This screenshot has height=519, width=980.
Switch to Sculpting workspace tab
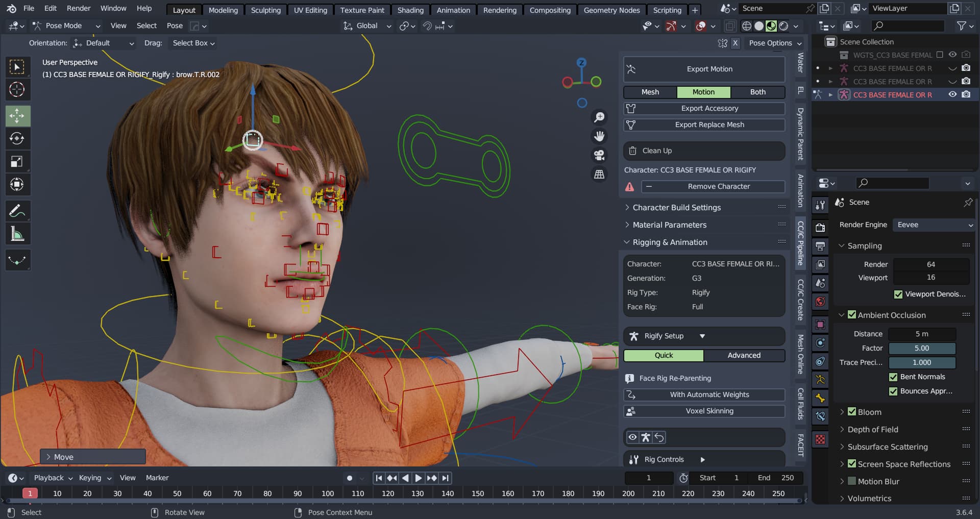[265, 10]
